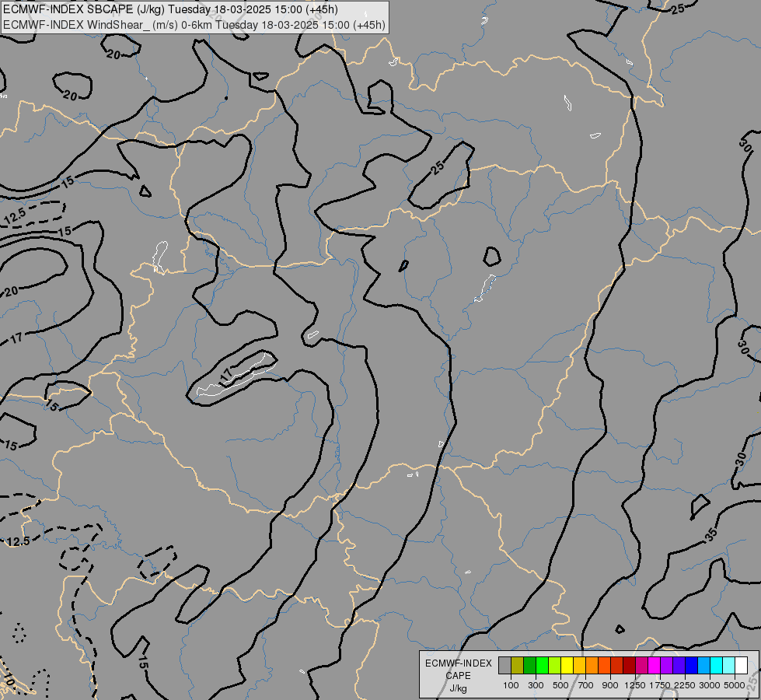Click the gray swatch in the CAPE legend
This screenshot has width=761, height=700.
pyautogui.click(x=504, y=665)
